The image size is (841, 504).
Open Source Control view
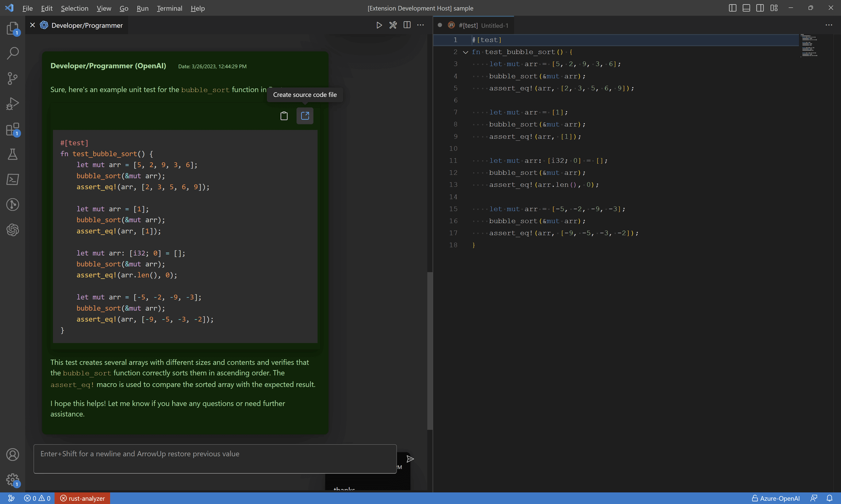(12, 78)
